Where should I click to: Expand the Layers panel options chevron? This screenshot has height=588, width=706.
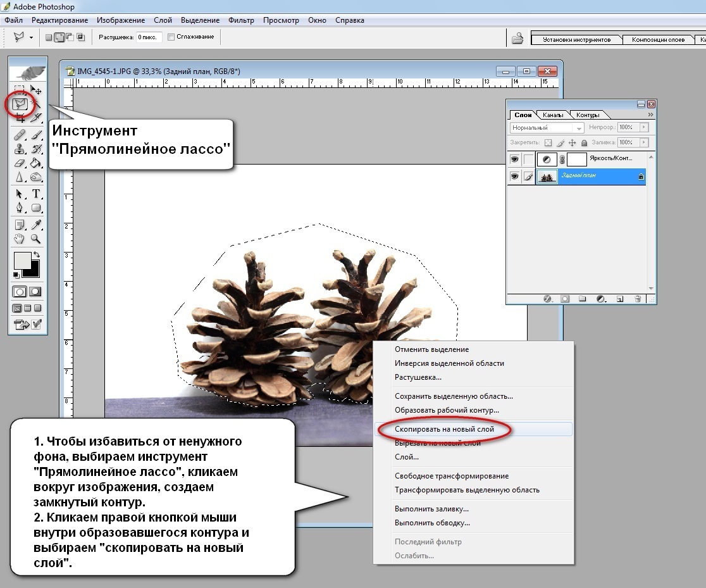[650, 115]
